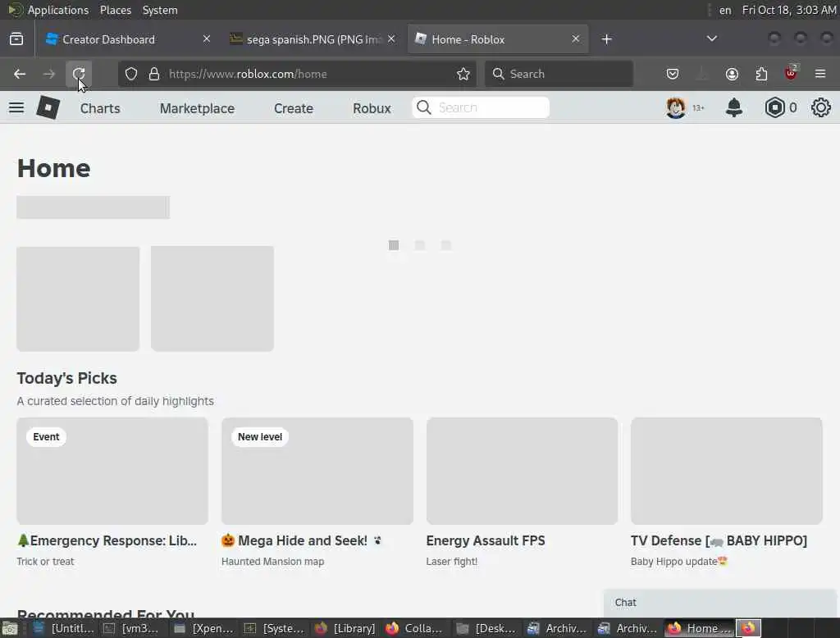The width and height of the screenshot is (840, 638).
Task: Open the Firefox application hamburger menu
Action: tap(820, 74)
